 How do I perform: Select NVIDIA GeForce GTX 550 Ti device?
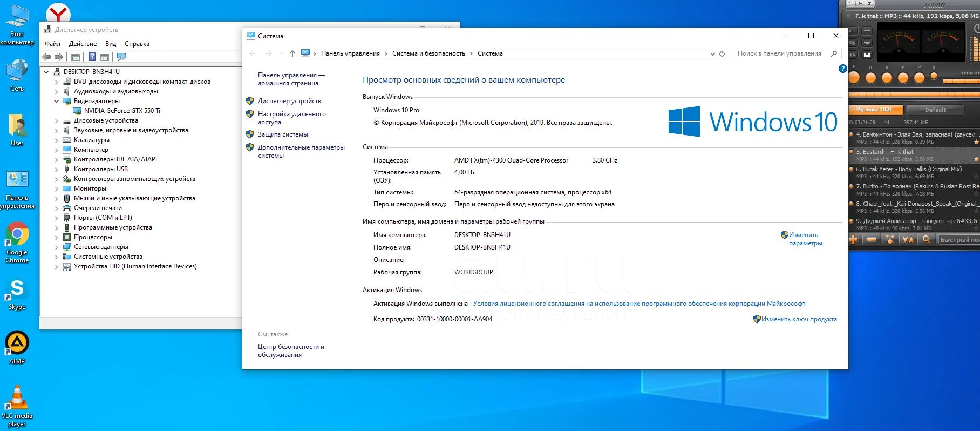coord(122,111)
